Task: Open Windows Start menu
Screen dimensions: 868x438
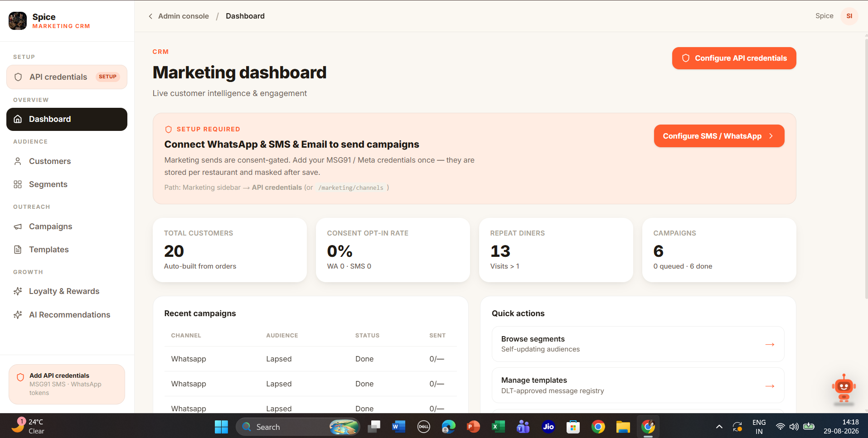Action: (221, 427)
